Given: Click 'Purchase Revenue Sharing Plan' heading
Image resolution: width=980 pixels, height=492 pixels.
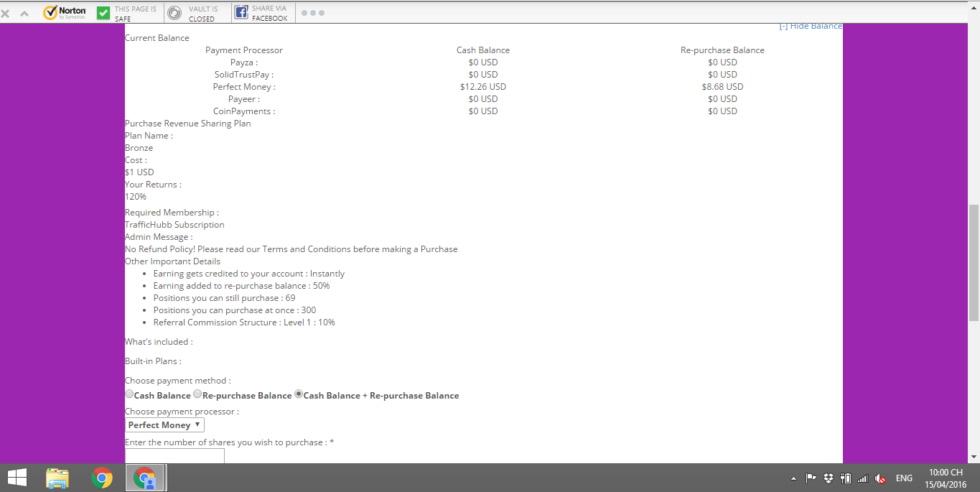Looking at the screenshot, I should pyautogui.click(x=188, y=124).
